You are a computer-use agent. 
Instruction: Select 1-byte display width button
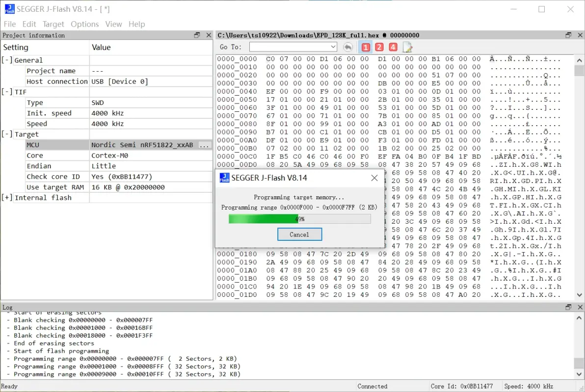(366, 48)
